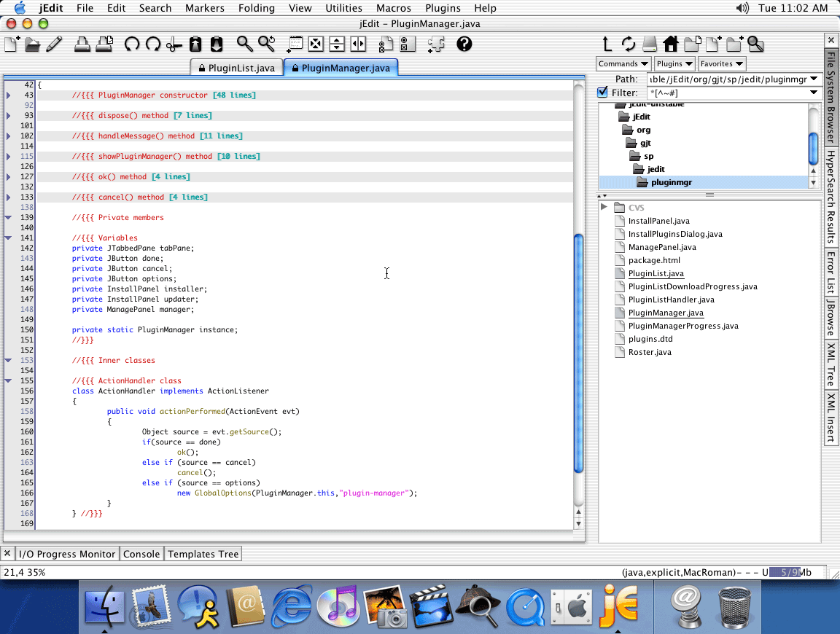Click the Cut scissors icon
Viewport: 840px width, 634px height.
pyautogui.click(x=174, y=44)
